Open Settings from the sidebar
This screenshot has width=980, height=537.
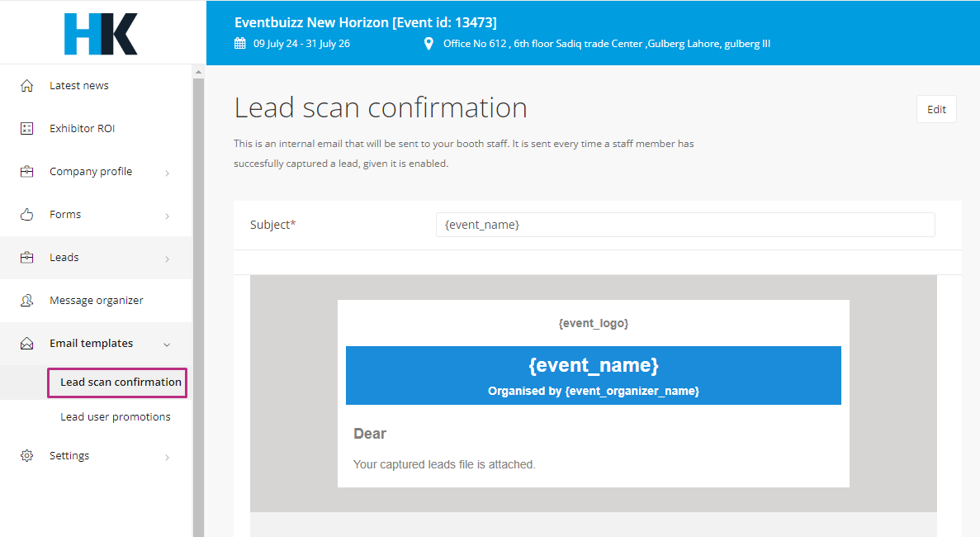tap(69, 456)
